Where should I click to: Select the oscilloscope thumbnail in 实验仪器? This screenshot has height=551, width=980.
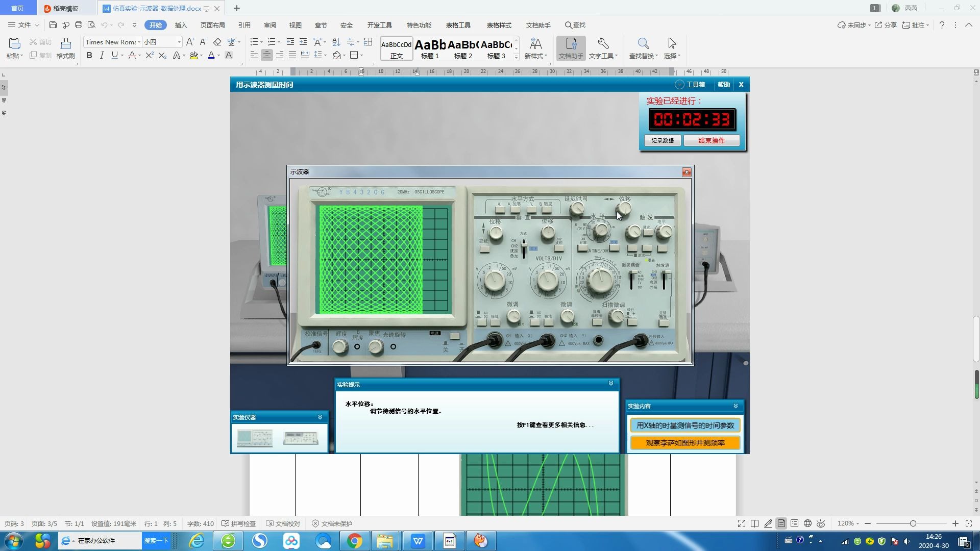click(254, 438)
